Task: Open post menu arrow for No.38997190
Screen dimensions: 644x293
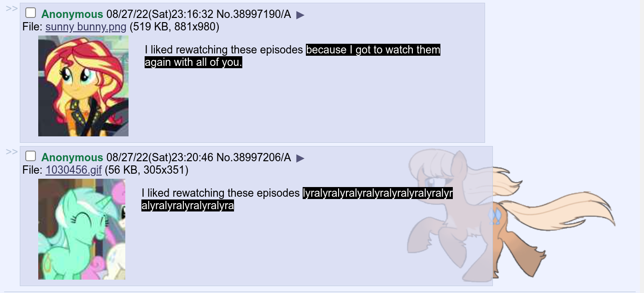Action: coord(300,15)
